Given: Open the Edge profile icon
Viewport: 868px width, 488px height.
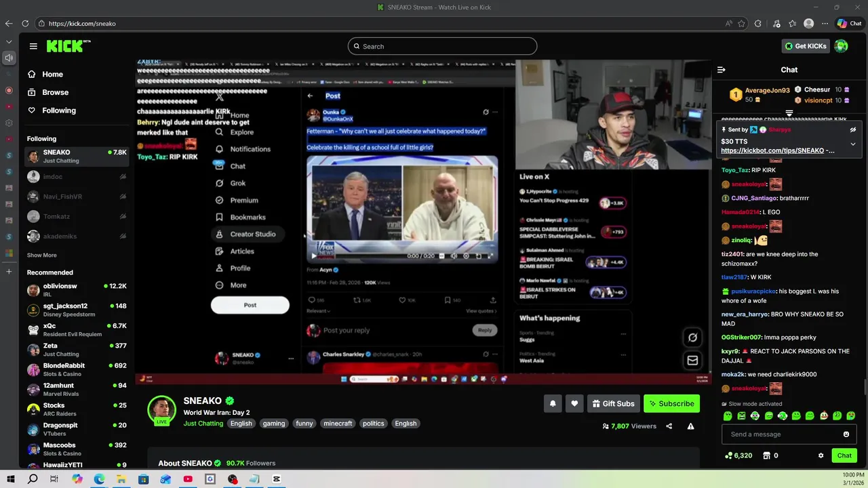Looking at the screenshot, I should (x=808, y=23).
